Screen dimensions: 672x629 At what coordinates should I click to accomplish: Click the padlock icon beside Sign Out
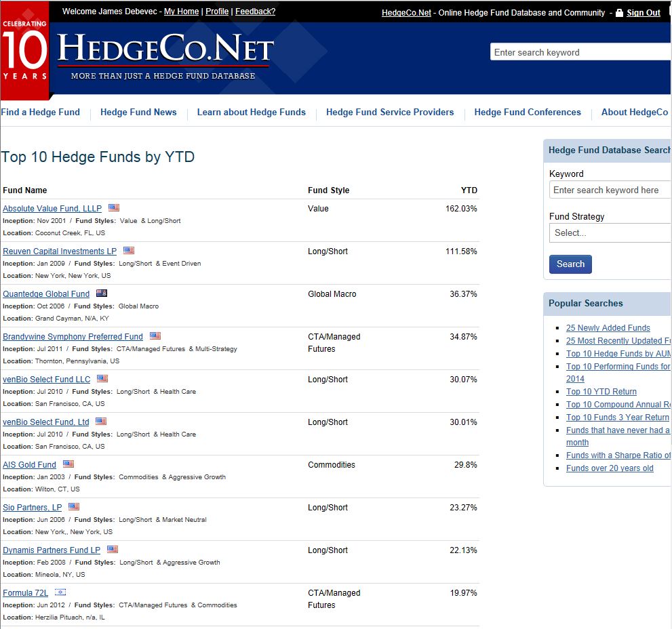619,13
